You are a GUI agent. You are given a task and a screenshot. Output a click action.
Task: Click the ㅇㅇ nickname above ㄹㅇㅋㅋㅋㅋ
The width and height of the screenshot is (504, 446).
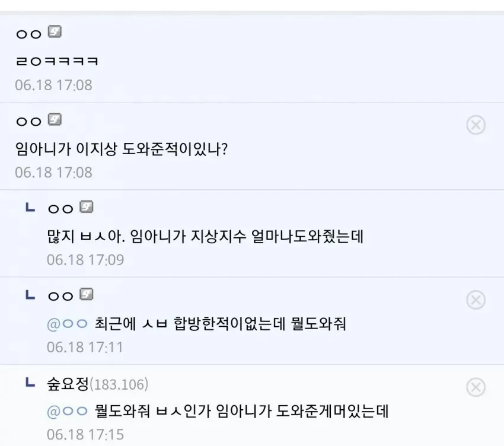coord(29,34)
